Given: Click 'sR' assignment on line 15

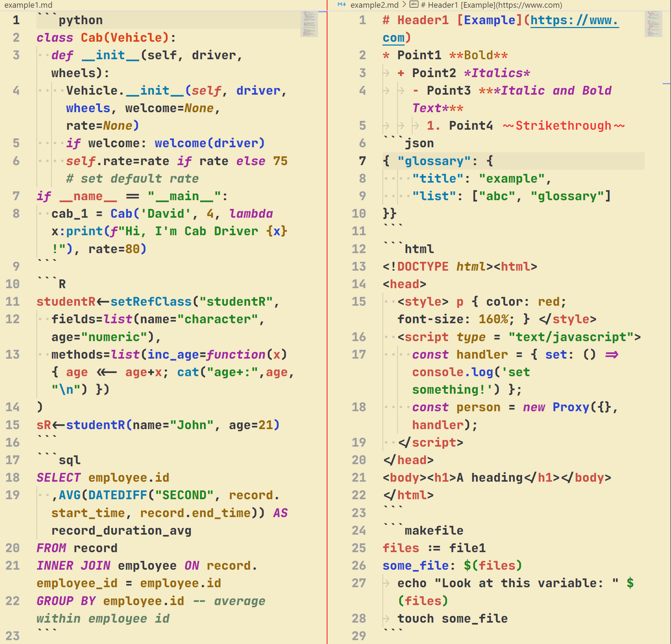Looking at the screenshot, I should pyautogui.click(x=44, y=425).
